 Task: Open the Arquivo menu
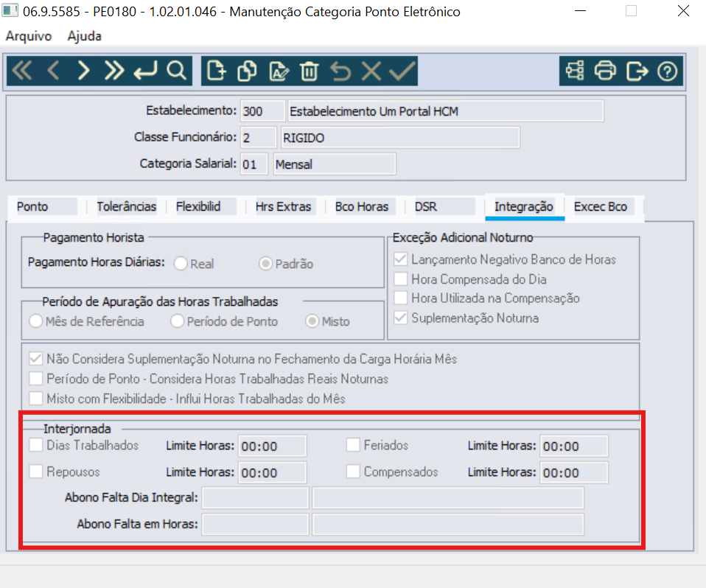click(x=29, y=36)
